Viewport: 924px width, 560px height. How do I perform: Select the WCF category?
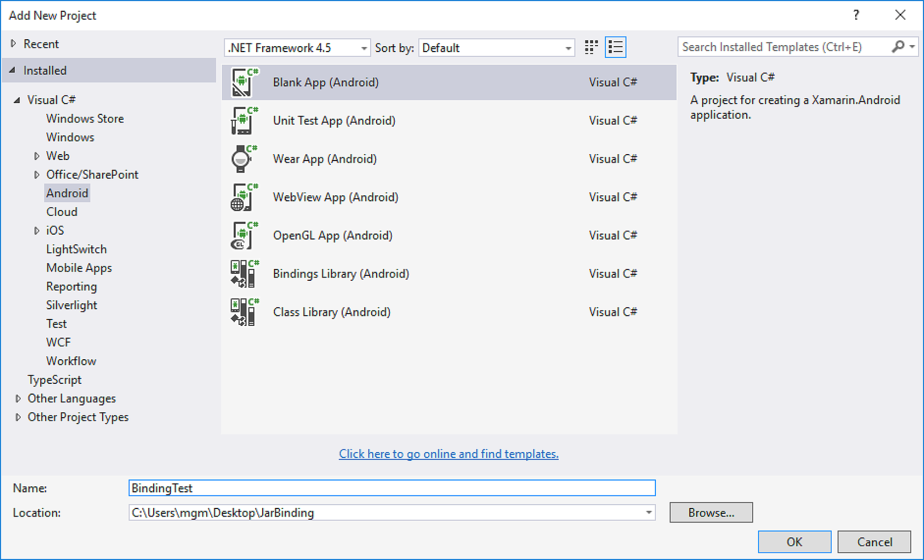click(x=58, y=343)
